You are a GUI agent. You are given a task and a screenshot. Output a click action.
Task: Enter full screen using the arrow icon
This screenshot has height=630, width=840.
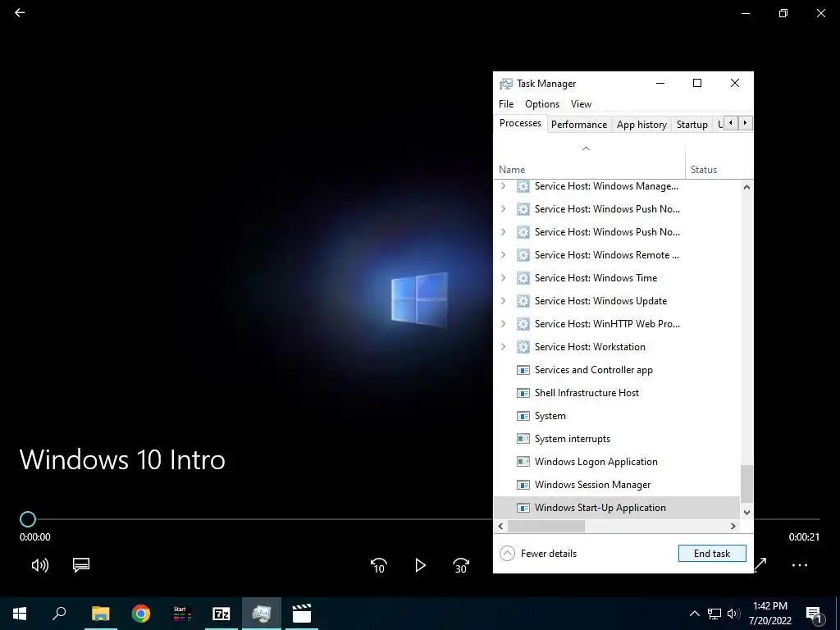pyautogui.click(x=760, y=564)
